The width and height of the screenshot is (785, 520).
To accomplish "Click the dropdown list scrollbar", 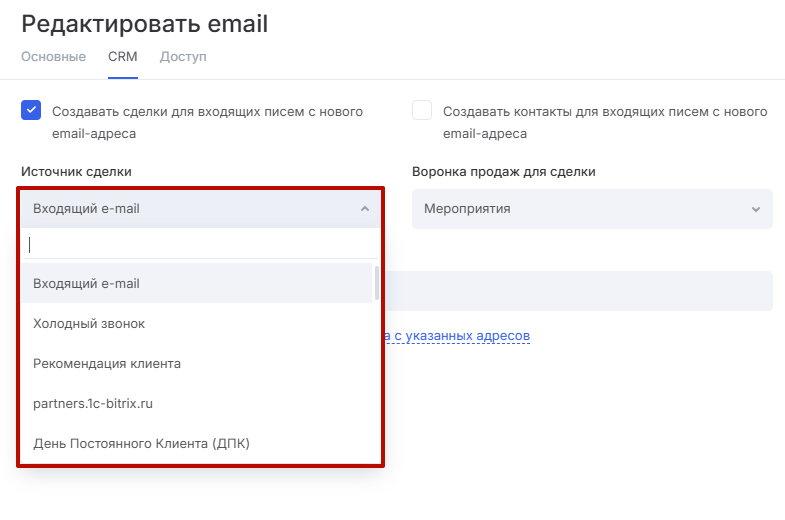I will point(377,283).
